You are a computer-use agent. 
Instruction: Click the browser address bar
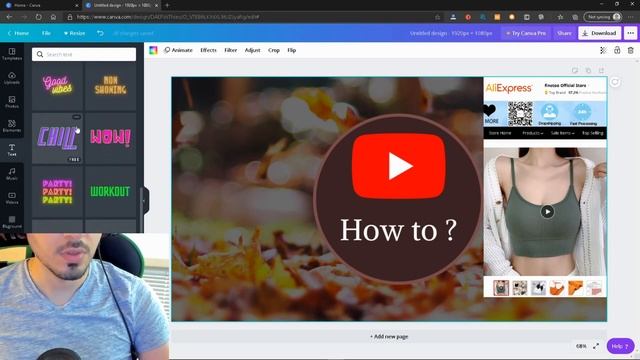pyautogui.click(x=249, y=17)
